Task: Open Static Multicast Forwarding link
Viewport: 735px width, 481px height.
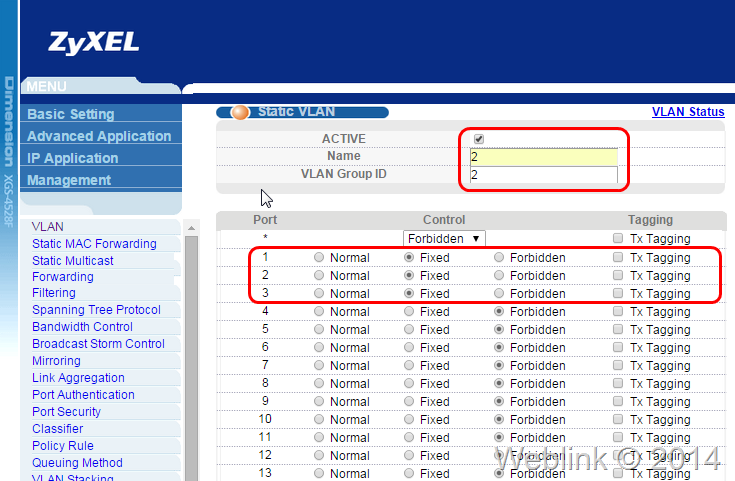Action: (x=73, y=269)
